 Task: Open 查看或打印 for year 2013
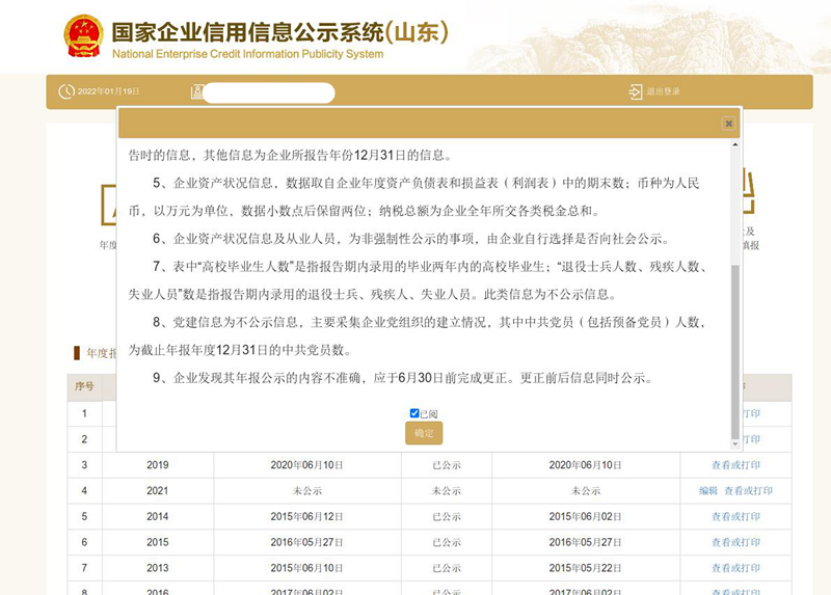(736, 568)
